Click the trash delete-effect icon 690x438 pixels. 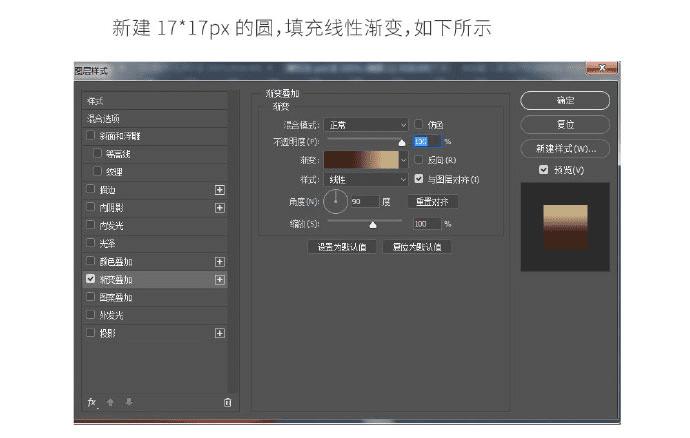click(x=227, y=402)
